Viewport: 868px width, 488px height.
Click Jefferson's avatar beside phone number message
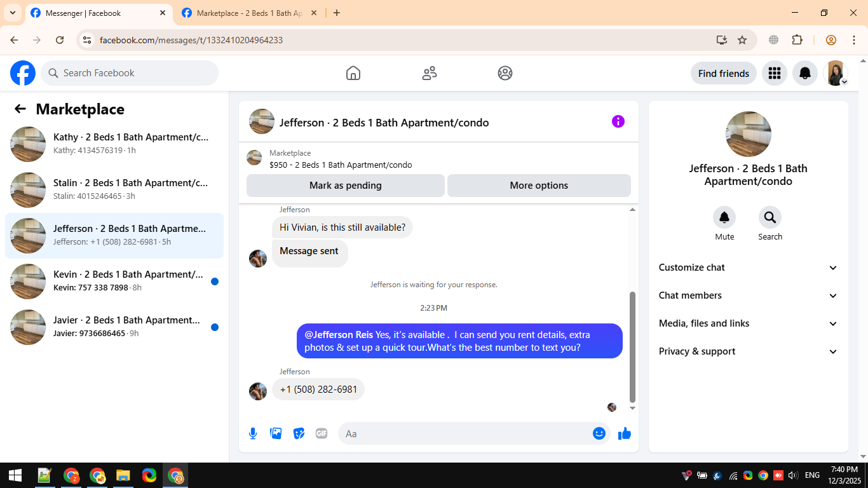pos(258,391)
